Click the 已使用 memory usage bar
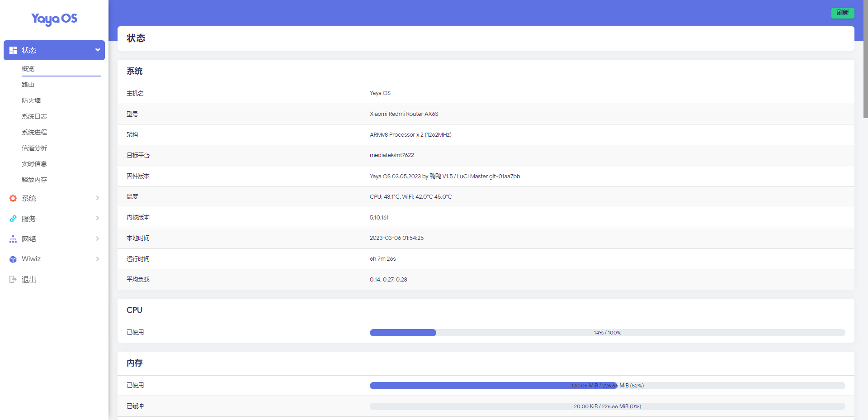This screenshot has width=868, height=420. click(x=607, y=386)
